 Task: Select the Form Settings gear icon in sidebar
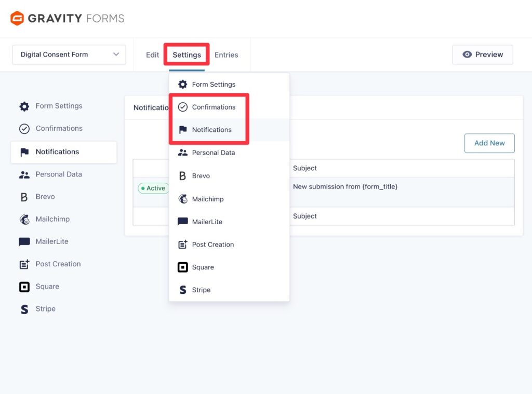click(x=24, y=106)
